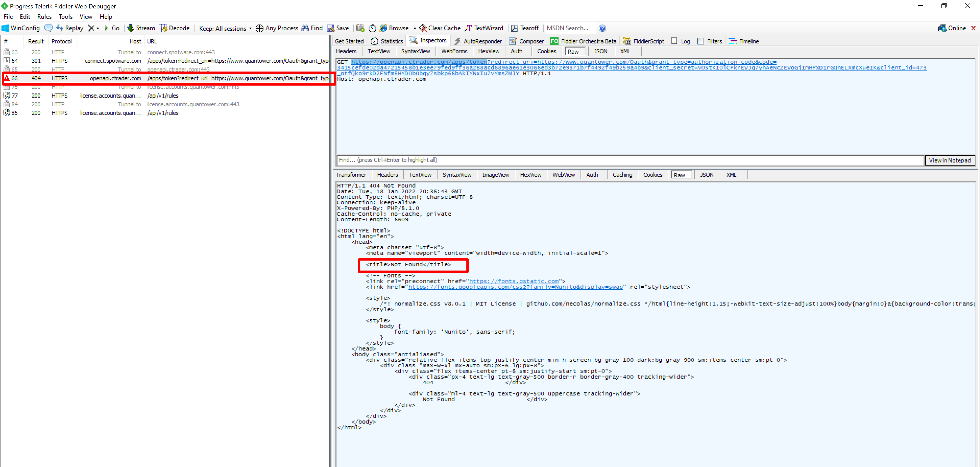This screenshot has width=980, height=467.
Task: Take a screenshot with the camera icon
Action: (x=360, y=28)
